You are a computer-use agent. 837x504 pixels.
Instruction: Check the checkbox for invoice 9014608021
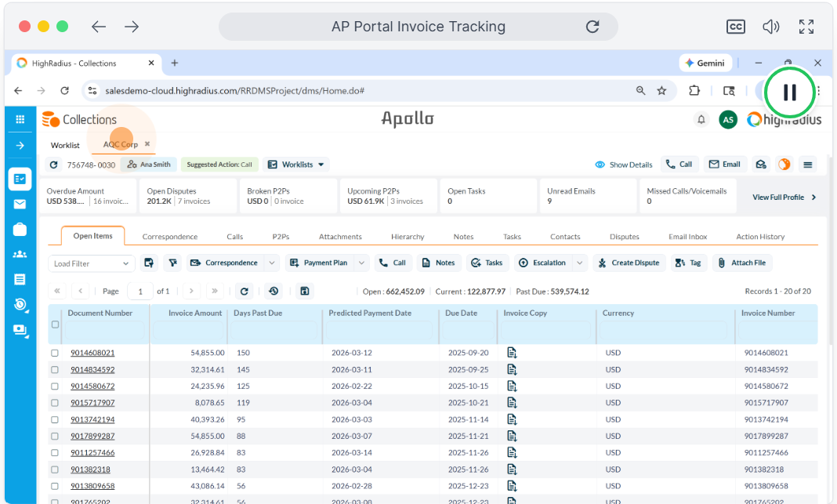pyautogui.click(x=54, y=353)
